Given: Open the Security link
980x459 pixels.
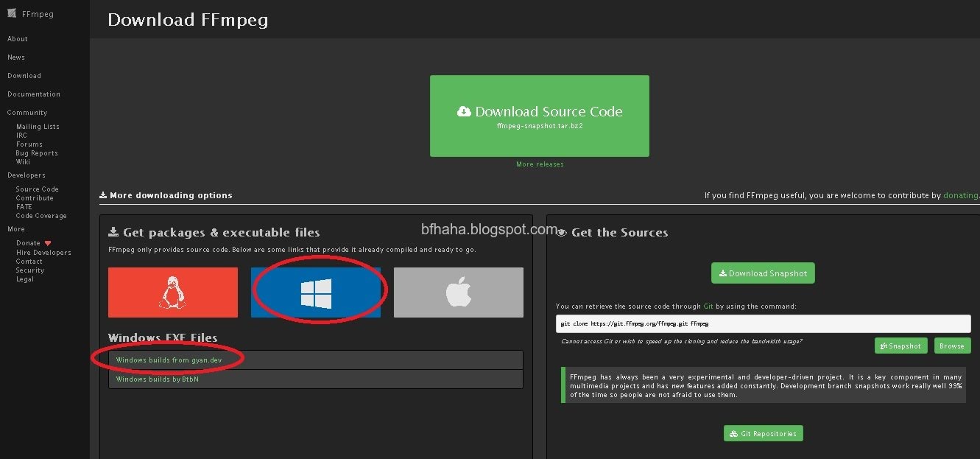Looking at the screenshot, I should click(30, 270).
